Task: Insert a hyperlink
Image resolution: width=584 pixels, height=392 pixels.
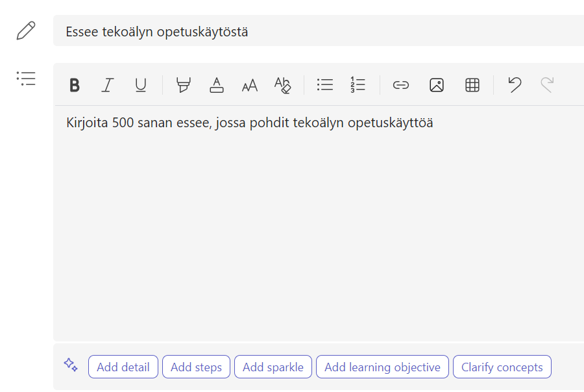Action: [x=401, y=85]
